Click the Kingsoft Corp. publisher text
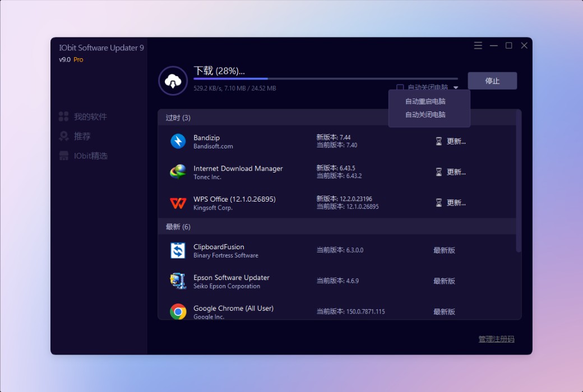The image size is (583, 392). [212, 208]
